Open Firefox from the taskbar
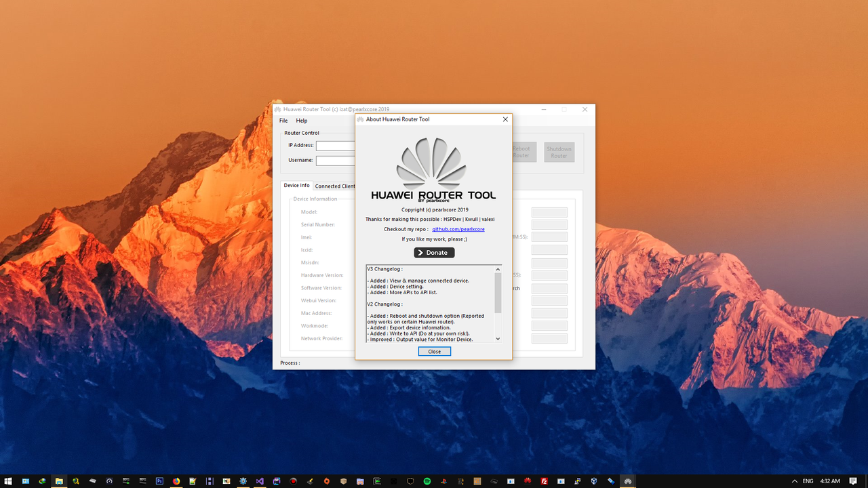Screen dimensions: 868x488 176,481
